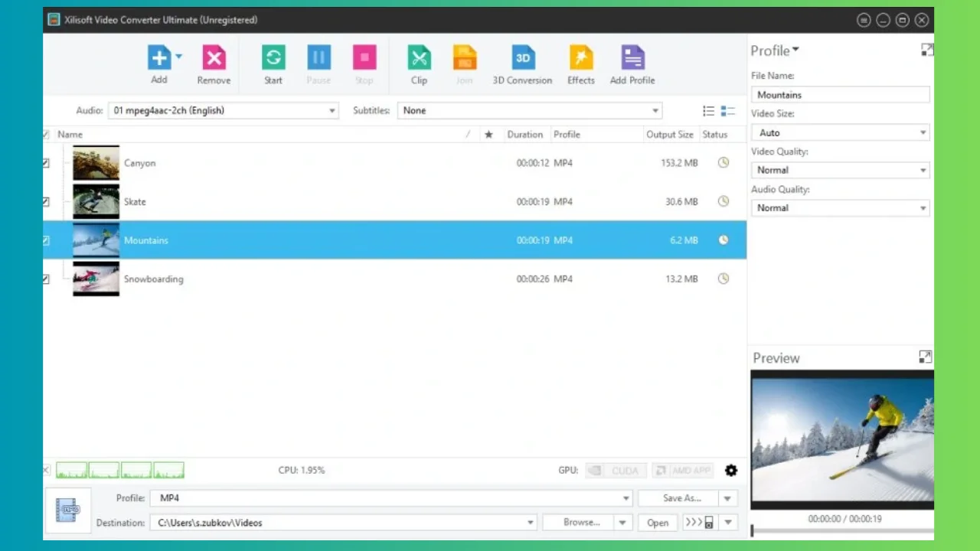
Task: Select the Snowboarding video thumbnail
Action: pos(96,279)
